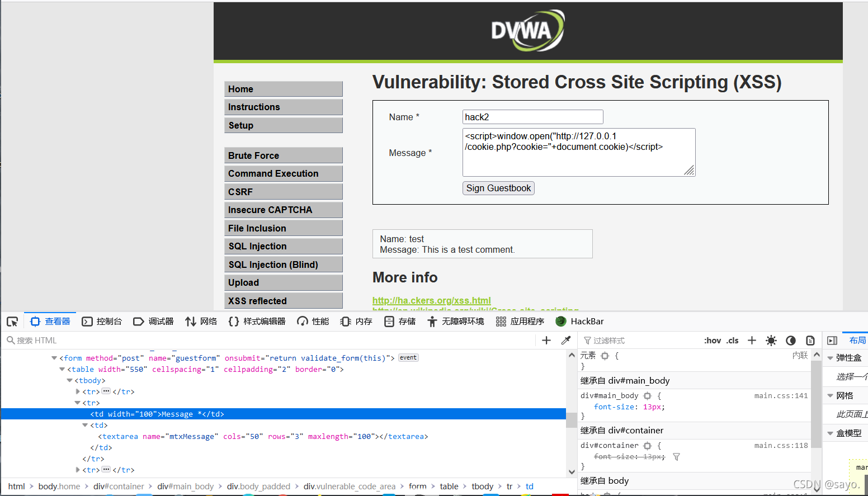Screen dimensions: 868x496
Task: Open the Debugger (调试器) tab
Action: click(153, 322)
